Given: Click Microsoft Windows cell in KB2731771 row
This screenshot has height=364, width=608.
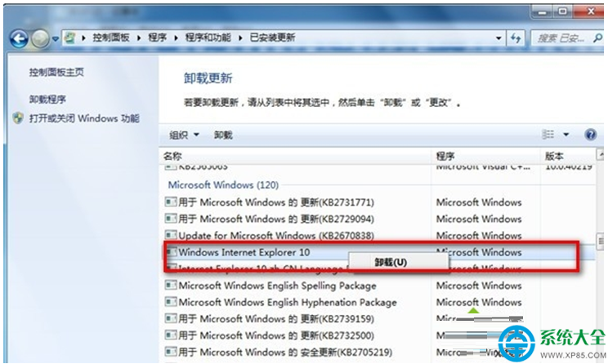Looking at the screenshot, I should click(479, 202).
